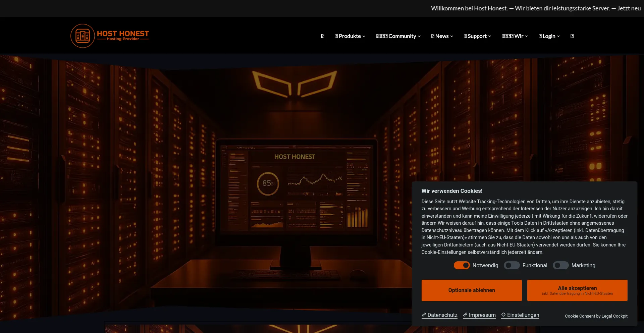Viewport: 644px width, 333px height.
Task: Expand the Community dropdown chevron
Action: [x=419, y=36]
